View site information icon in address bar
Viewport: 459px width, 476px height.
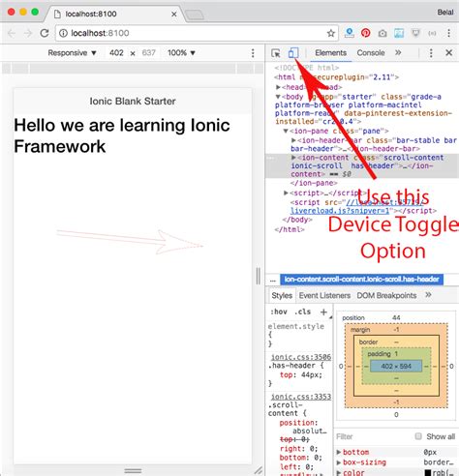point(64,33)
